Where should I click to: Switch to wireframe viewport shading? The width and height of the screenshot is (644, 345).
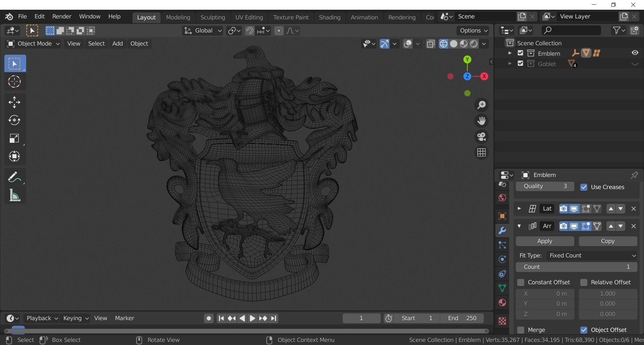(x=443, y=44)
